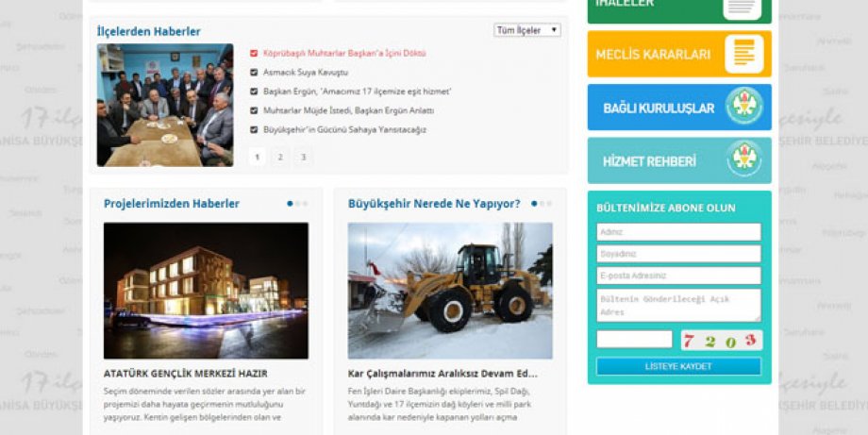868x435 pixels.
Task: Go to page 3 of district news
Action: [303, 158]
